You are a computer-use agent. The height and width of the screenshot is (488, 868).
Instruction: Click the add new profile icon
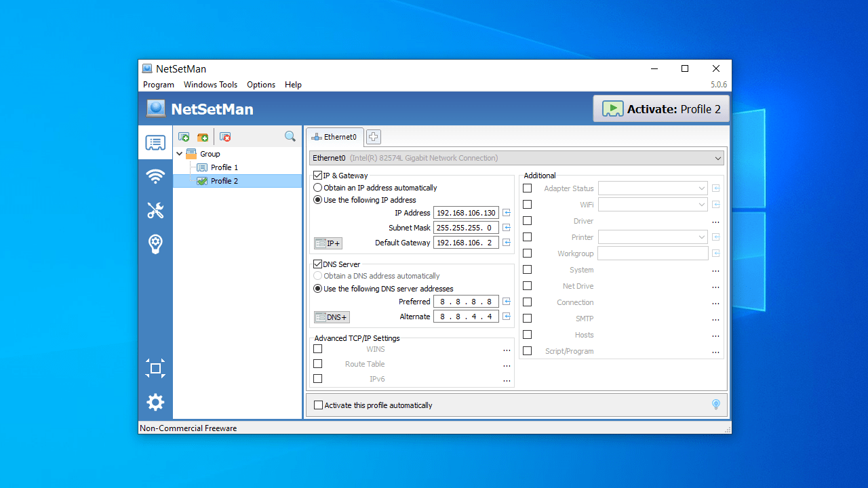(x=184, y=137)
